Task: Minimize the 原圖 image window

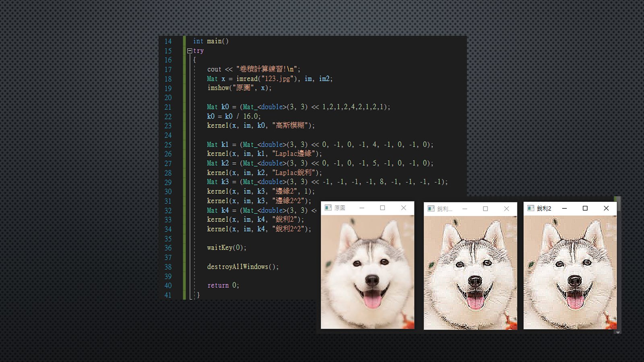Action: (x=362, y=208)
